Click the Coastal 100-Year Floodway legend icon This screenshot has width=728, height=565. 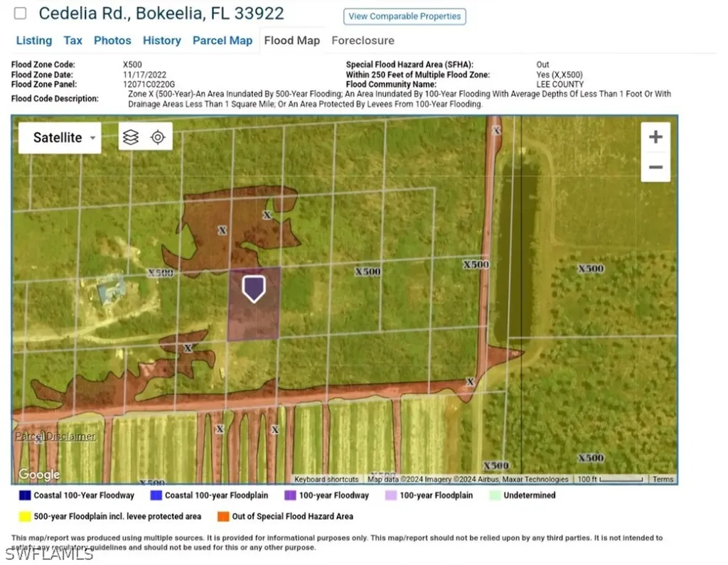coord(23,495)
